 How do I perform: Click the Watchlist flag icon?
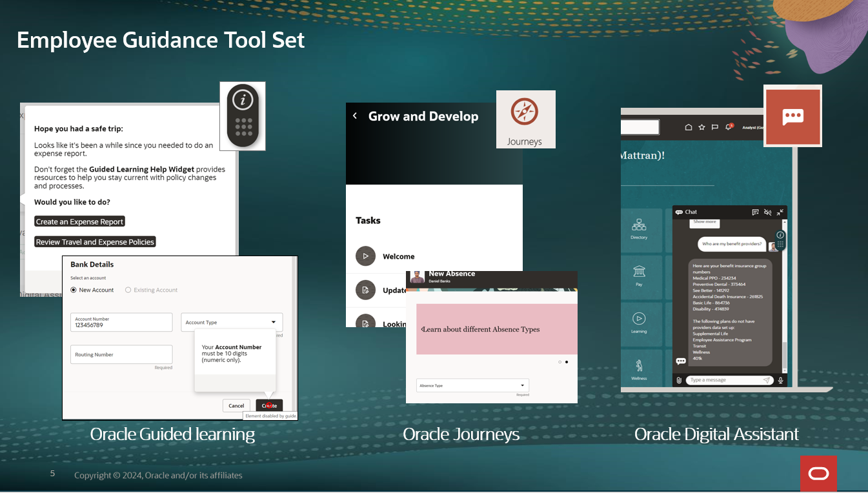point(715,127)
